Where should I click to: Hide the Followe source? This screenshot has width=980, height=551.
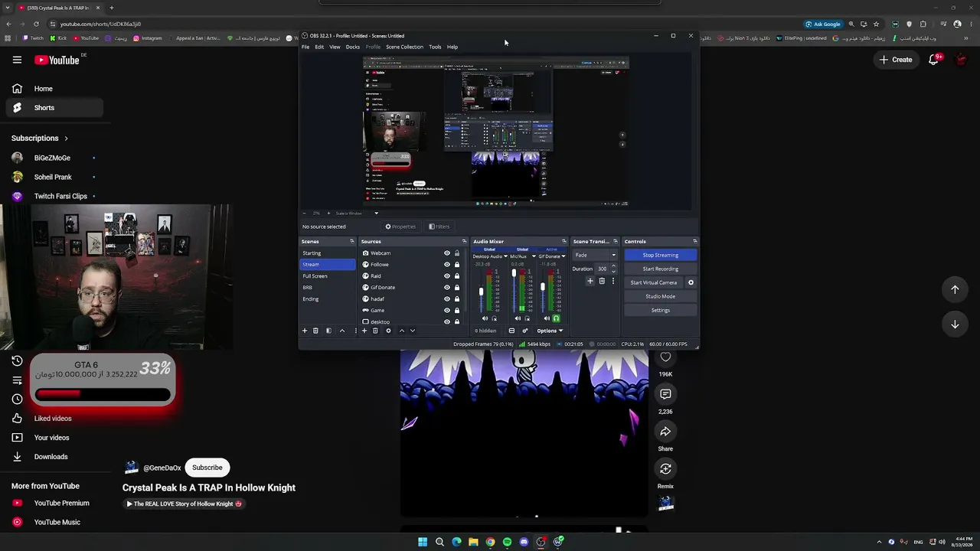447,265
